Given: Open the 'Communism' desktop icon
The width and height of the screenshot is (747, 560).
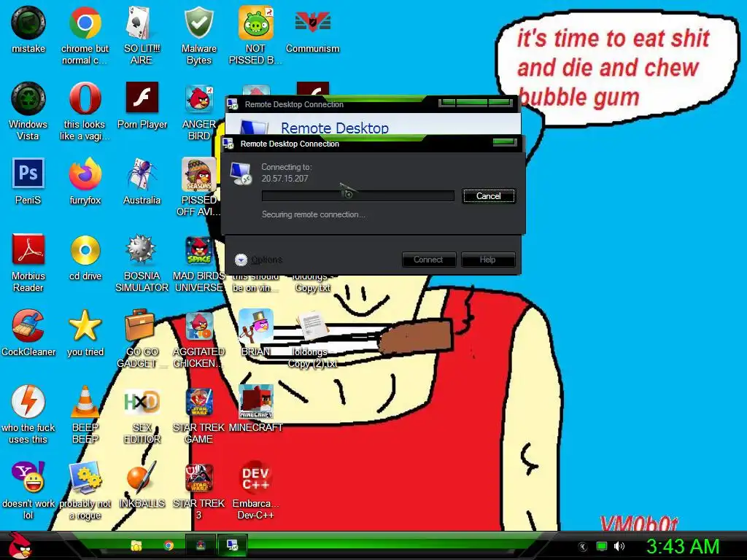Looking at the screenshot, I should [x=312, y=29].
